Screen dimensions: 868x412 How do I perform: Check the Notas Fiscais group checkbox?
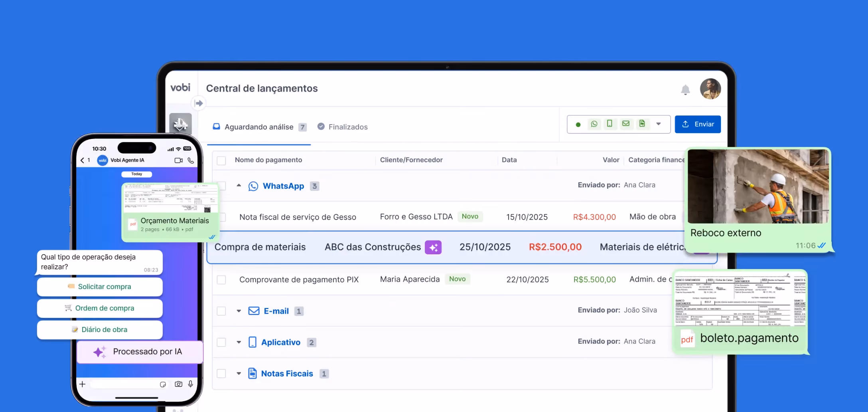pos(221,373)
